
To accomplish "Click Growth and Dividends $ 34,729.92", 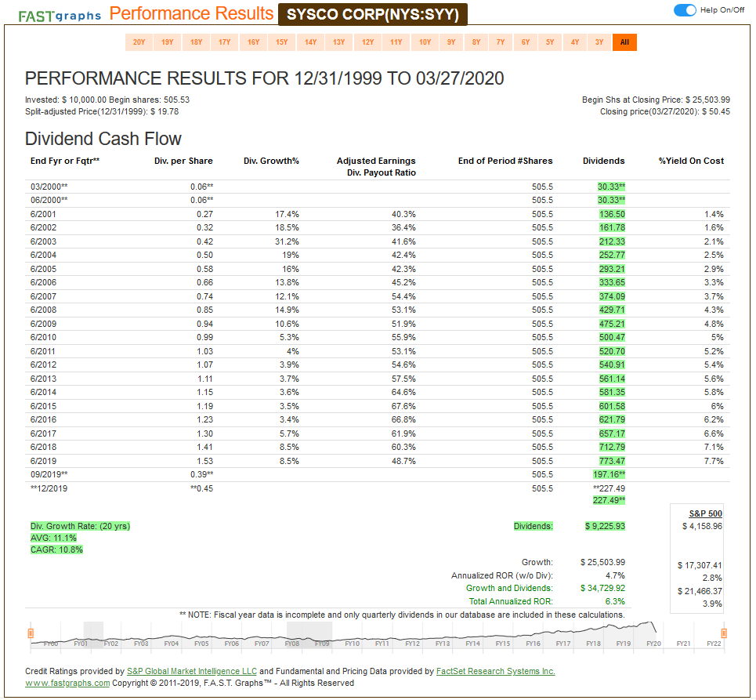I will pos(602,589).
